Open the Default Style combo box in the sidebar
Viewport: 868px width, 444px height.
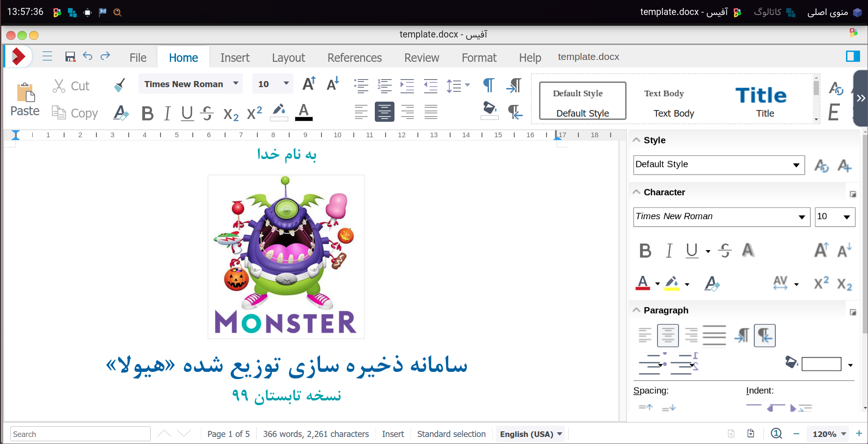coord(796,165)
